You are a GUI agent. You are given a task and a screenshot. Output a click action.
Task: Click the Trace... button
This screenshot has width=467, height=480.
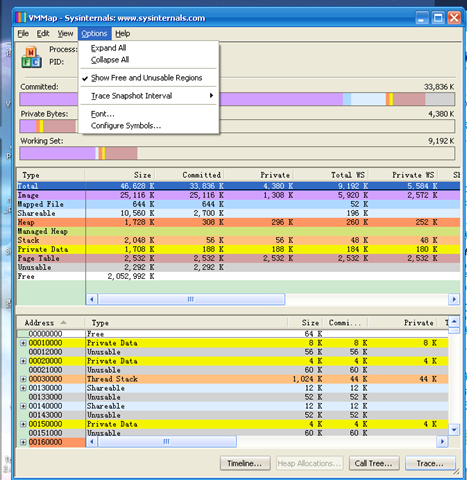(430, 463)
